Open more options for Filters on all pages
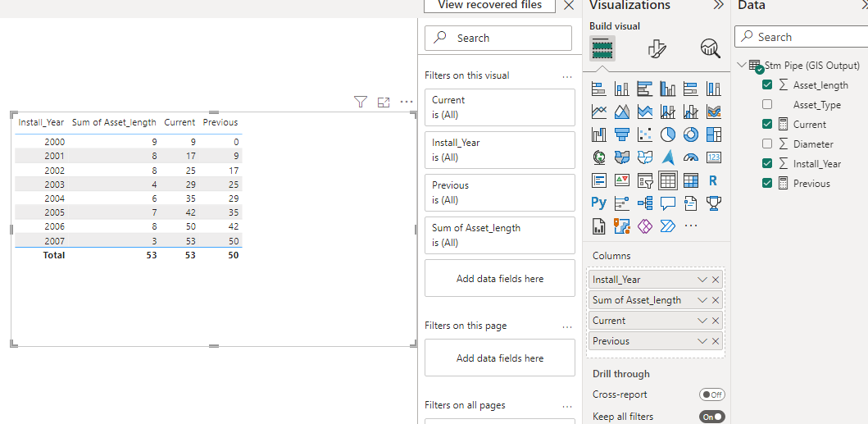The image size is (868, 424). pos(567,406)
